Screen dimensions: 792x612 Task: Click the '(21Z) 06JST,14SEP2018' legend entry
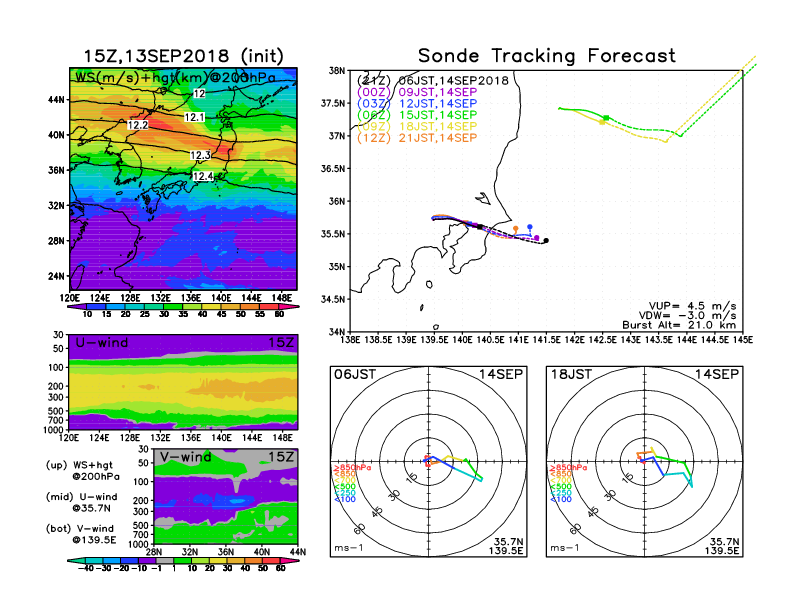(x=432, y=80)
